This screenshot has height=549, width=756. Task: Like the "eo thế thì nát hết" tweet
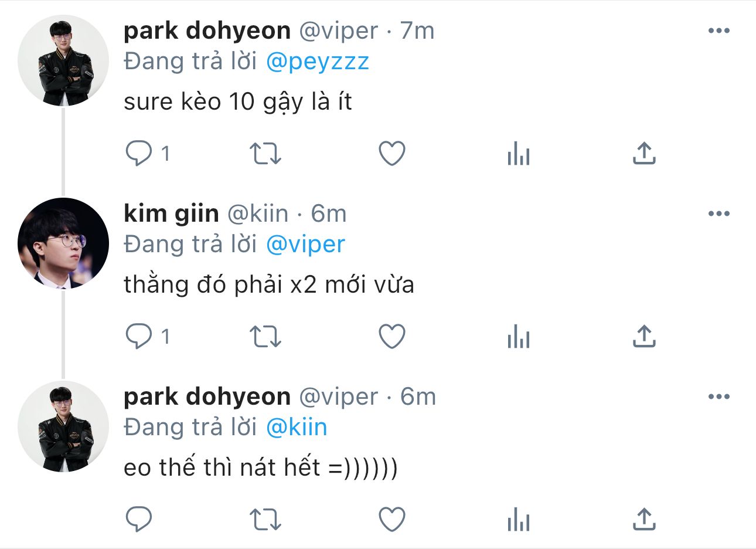392,520
